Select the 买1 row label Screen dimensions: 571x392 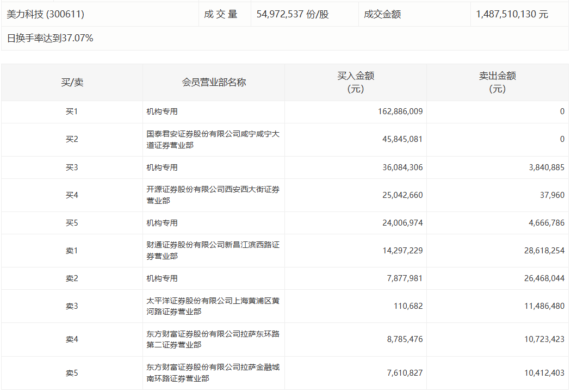coord(72,111)
